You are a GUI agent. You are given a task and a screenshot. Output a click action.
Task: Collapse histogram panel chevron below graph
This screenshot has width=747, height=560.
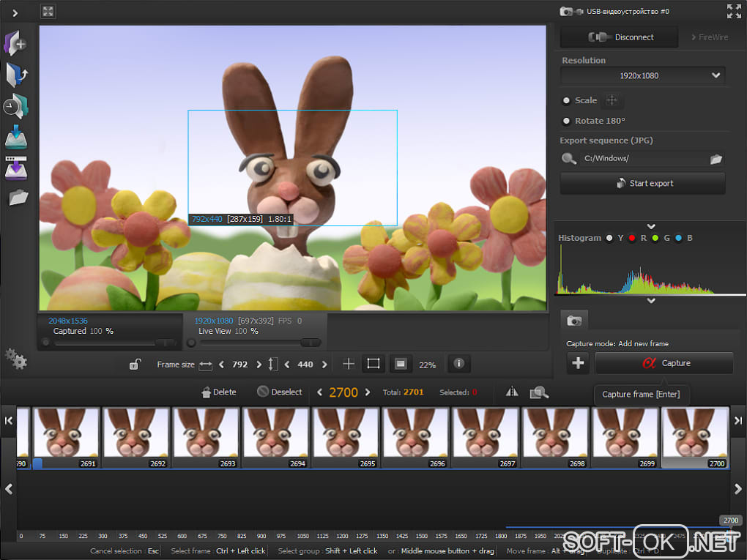[651, 301]
